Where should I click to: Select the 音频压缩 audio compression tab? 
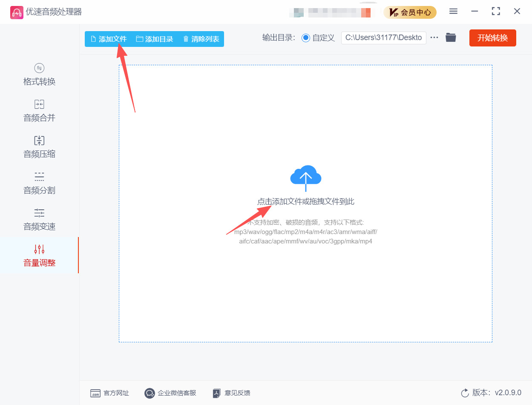tap(39, 147)
